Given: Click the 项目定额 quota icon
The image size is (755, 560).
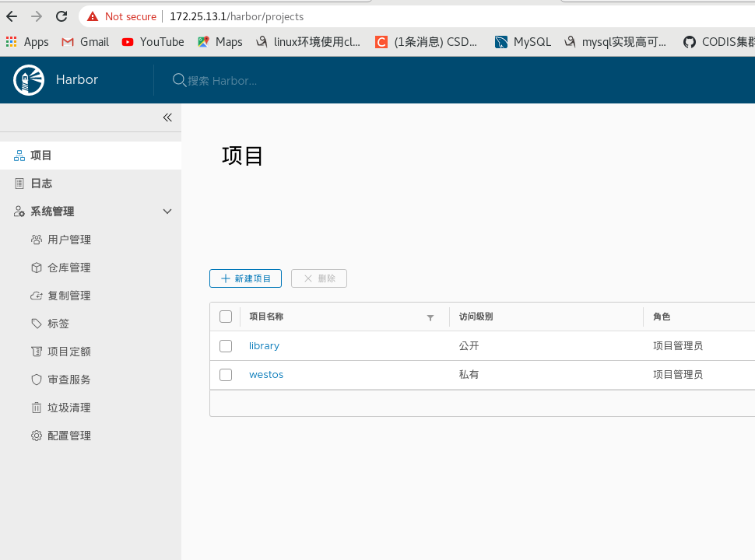Looking at the screenshot, I should point(36,352).
